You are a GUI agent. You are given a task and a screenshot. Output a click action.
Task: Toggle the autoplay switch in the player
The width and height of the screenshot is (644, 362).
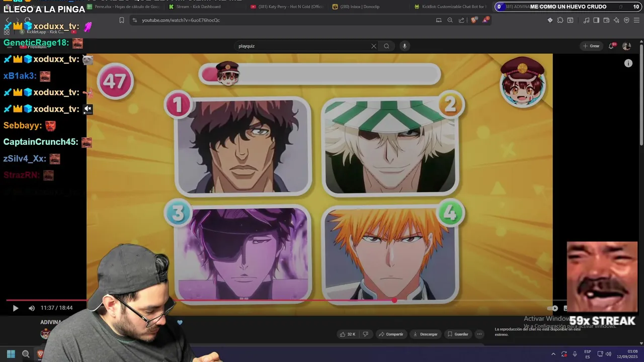[x=553, y=308]
